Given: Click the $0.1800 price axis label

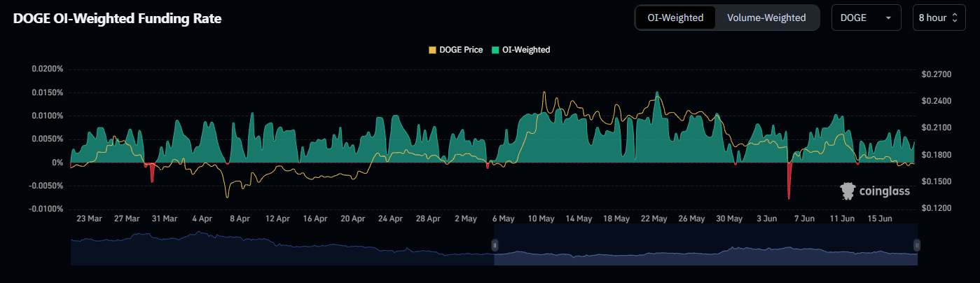Looking at the screenshot, I should (x=937, y=155).
